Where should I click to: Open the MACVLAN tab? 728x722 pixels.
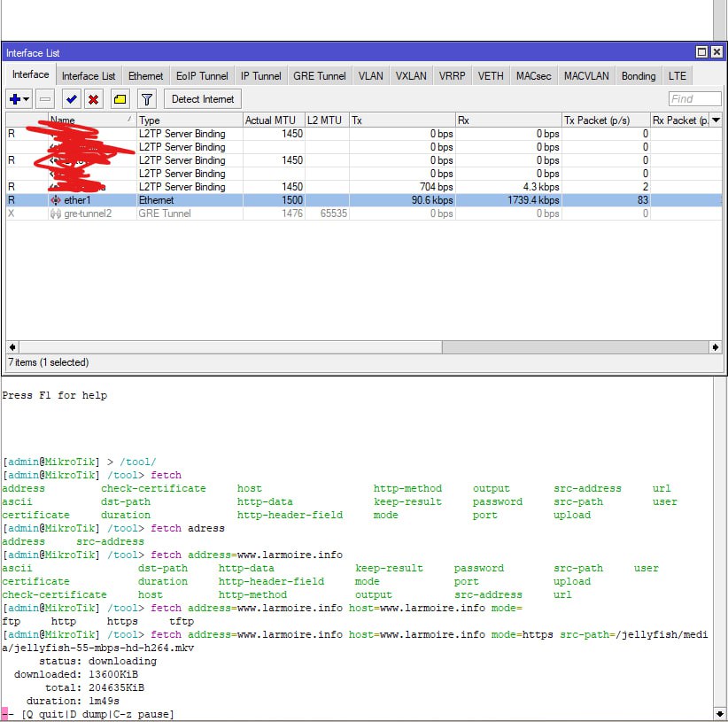586,76
